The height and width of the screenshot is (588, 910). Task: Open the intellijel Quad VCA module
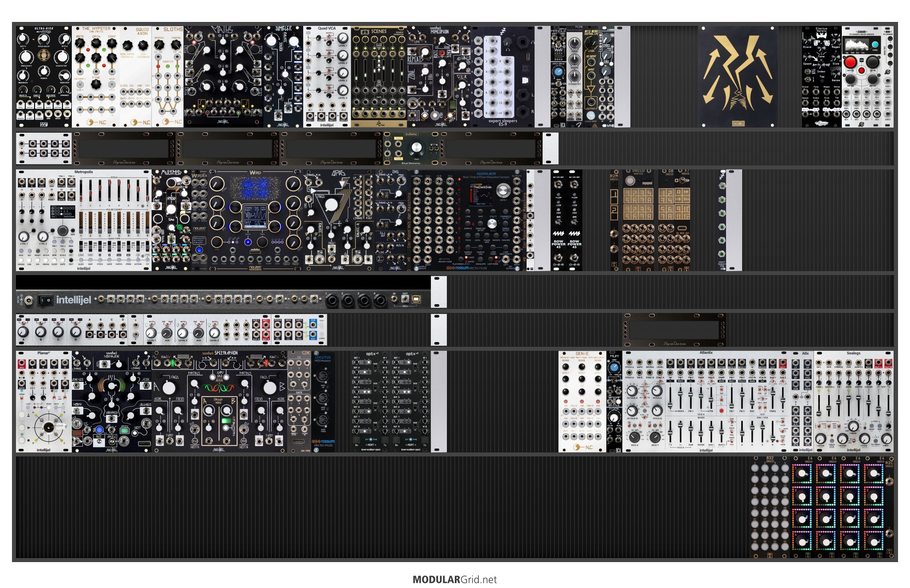[x=327, y=77]
